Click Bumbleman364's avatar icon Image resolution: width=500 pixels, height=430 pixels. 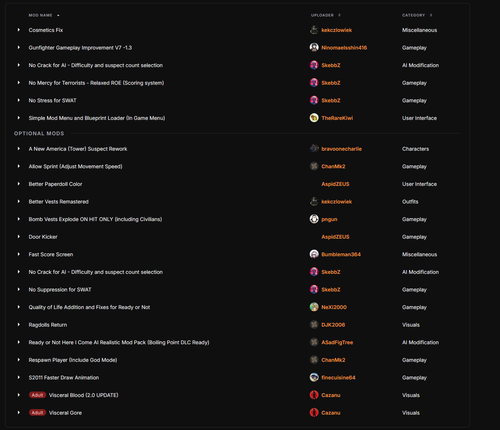pyautogui.click(x=314, y=254)
